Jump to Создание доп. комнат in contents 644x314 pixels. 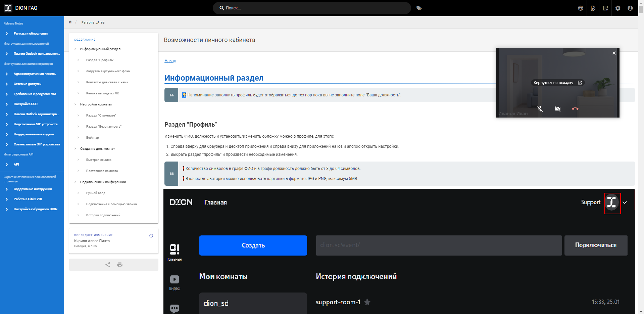(97, 149)
